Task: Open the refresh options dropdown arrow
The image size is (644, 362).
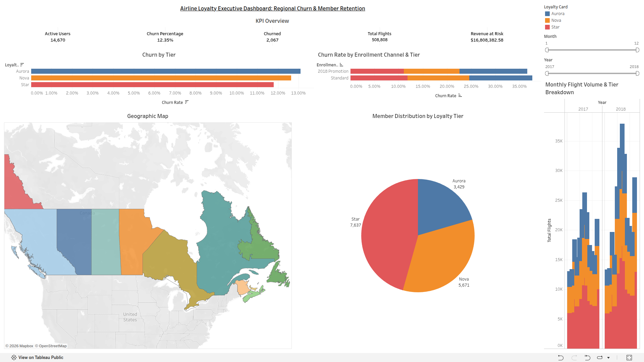Action: [608, 358]
